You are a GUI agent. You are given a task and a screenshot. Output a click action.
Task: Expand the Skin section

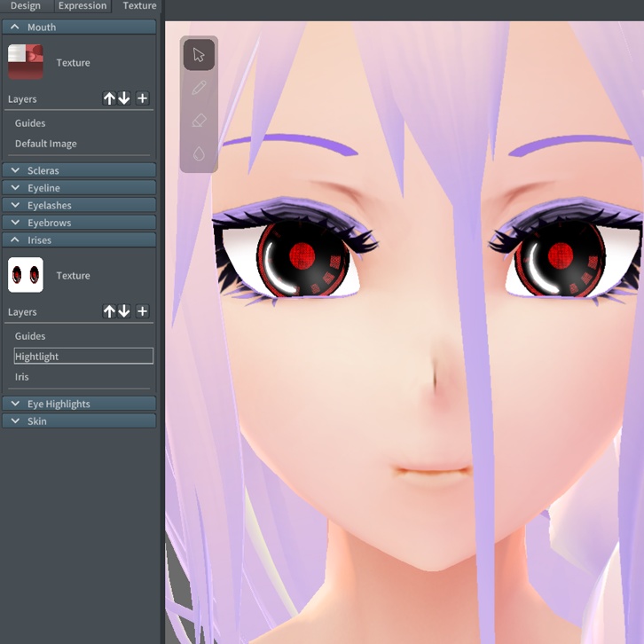(79, 421)
